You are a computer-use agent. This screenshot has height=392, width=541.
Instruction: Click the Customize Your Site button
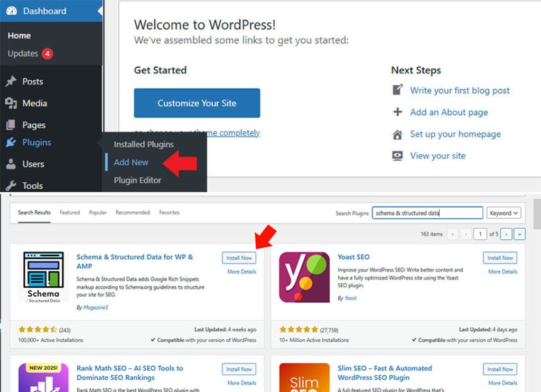197,103
